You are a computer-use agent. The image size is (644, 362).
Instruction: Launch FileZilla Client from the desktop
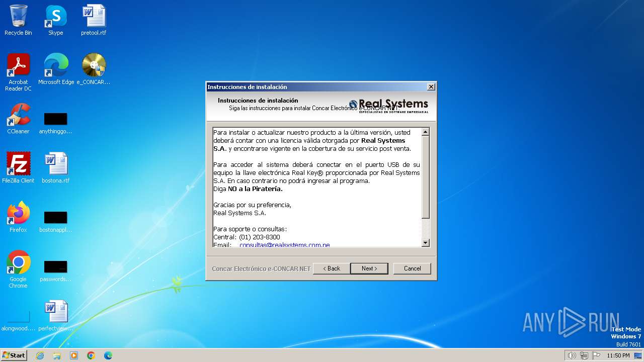pyautogui.click(x=18, y=167)
